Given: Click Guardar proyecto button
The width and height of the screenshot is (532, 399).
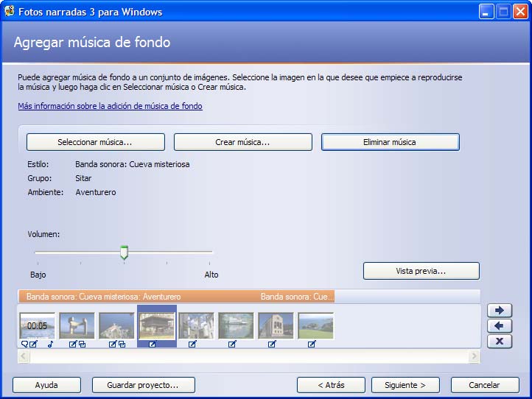Looking at the screenshot, I should 144,385.
